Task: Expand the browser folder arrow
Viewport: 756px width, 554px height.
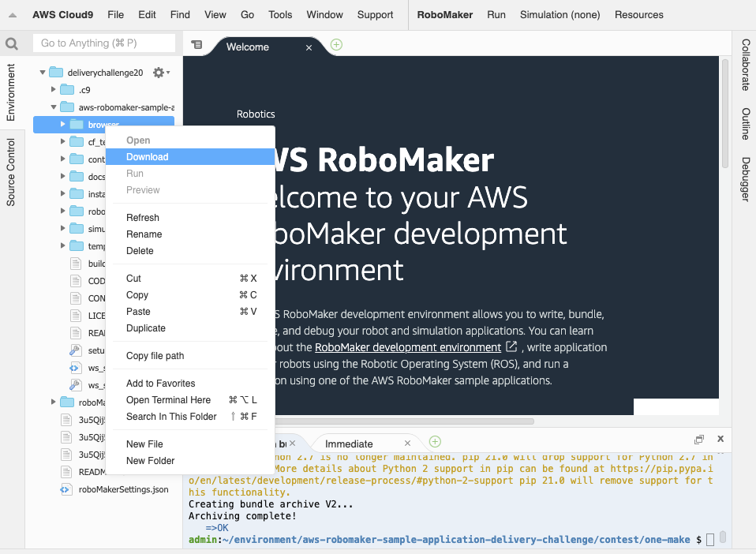Action: (62, 124)
